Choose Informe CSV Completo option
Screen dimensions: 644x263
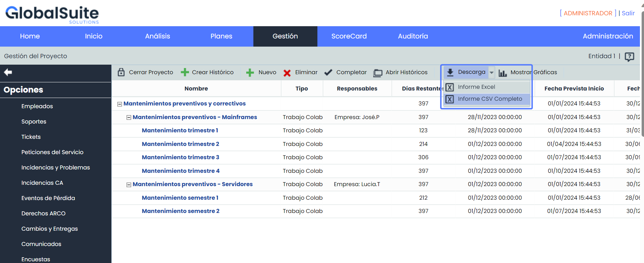pyautogui.click(x=489, y=99)
